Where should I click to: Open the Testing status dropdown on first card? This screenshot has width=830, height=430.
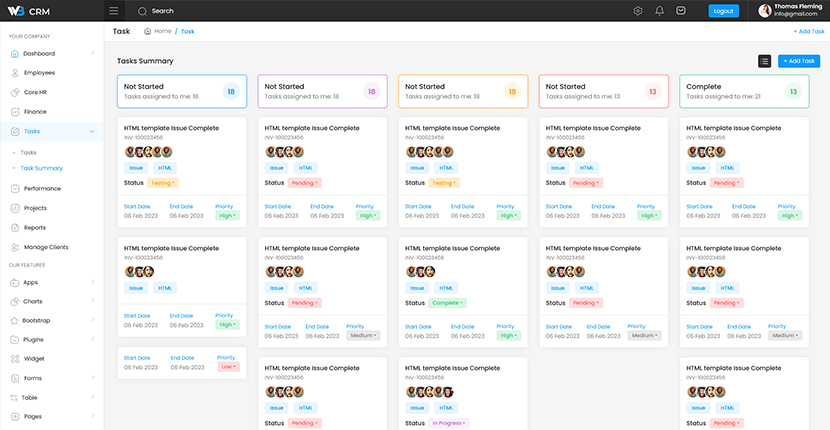tap(162, 183)
